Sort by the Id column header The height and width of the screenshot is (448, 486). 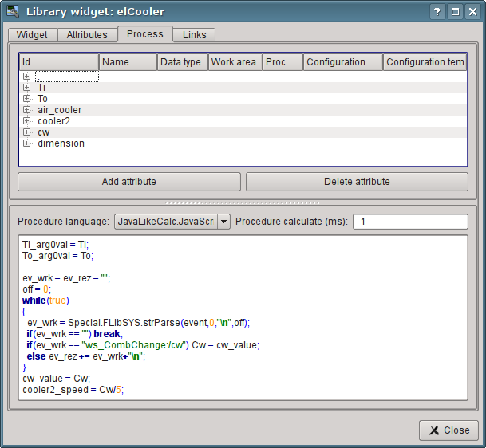pyautogui.click(x=59, y=62)
